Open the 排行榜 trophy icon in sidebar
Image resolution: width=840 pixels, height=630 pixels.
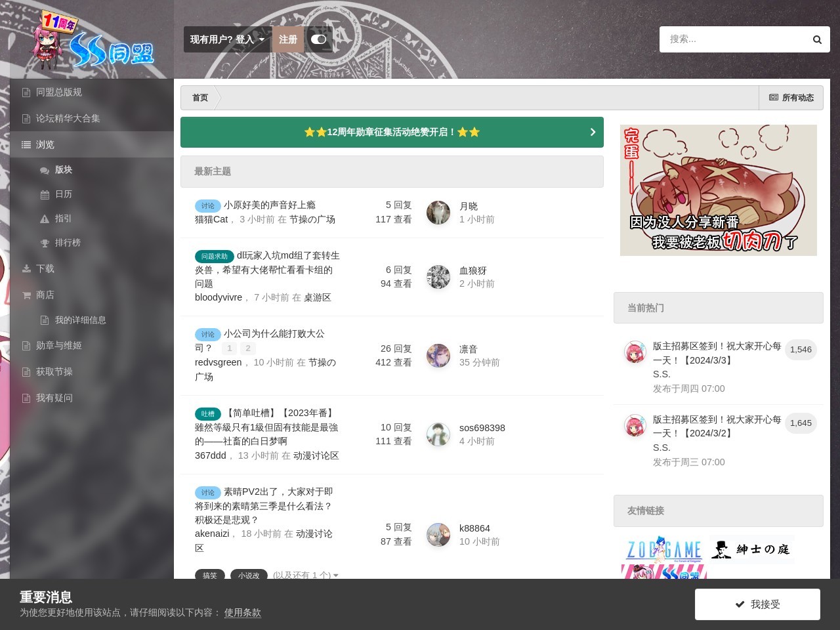[x=45, y=243]
